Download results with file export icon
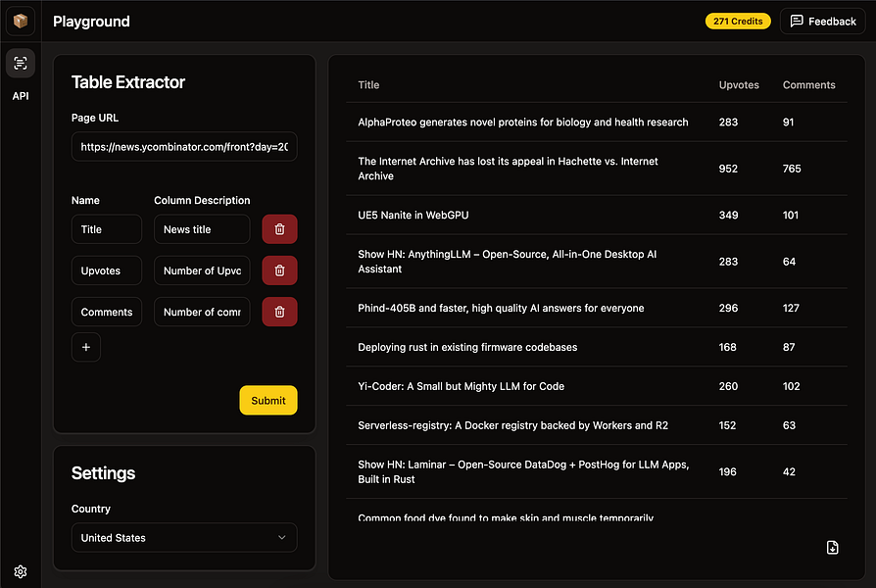The height and width of the screenshot is (588, 876). click(x=833, y=547)
